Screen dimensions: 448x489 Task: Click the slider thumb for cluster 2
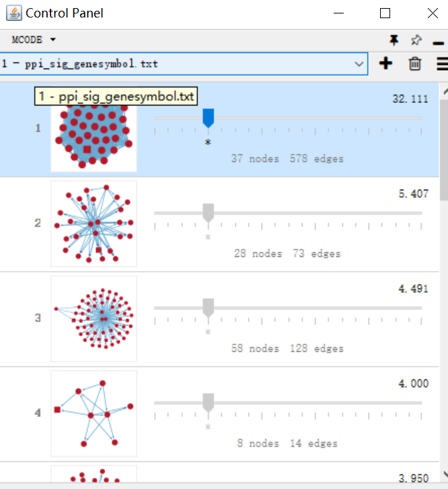pyautogui.click(x=208, y=213)
